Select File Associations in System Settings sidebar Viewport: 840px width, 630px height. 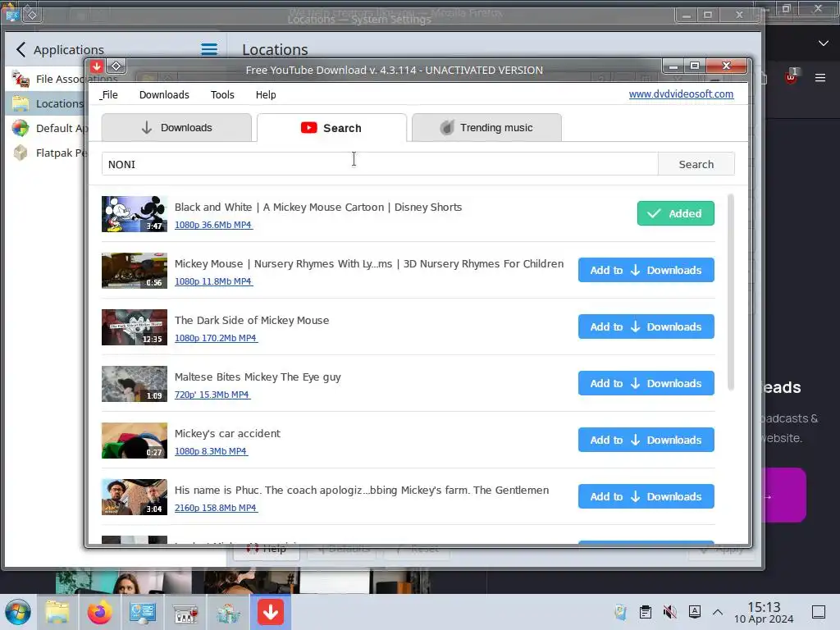click(46, 79)
